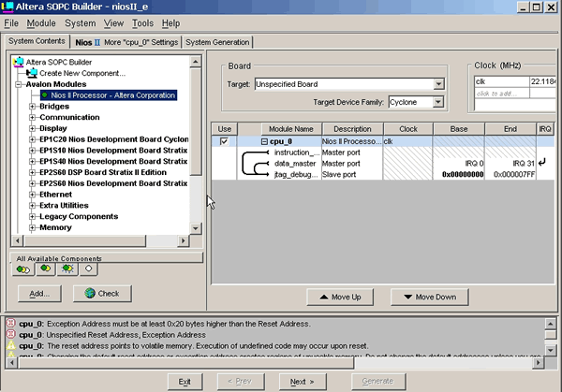Click the second green-yellow filter icon
Viewport: 562px width, 392px height.
click(46, 269)
